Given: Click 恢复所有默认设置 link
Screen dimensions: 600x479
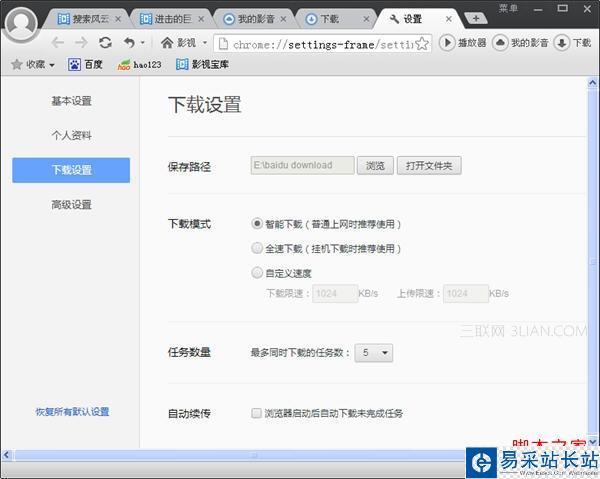Looking at the screenshot, I should point(72,412).
